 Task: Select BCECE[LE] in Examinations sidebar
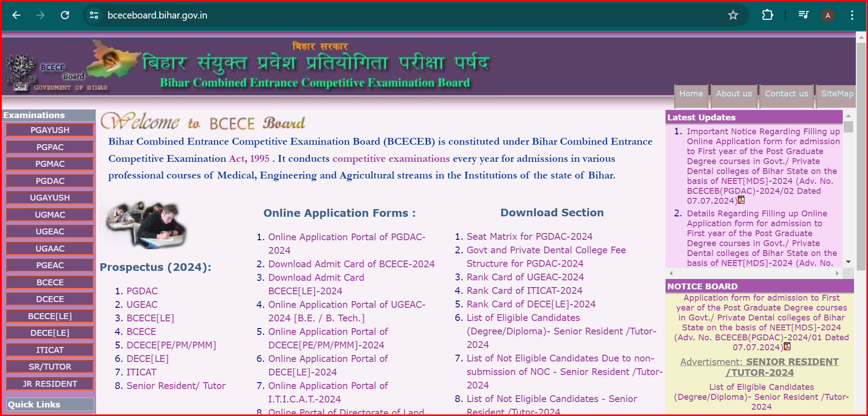click(50, 316)
